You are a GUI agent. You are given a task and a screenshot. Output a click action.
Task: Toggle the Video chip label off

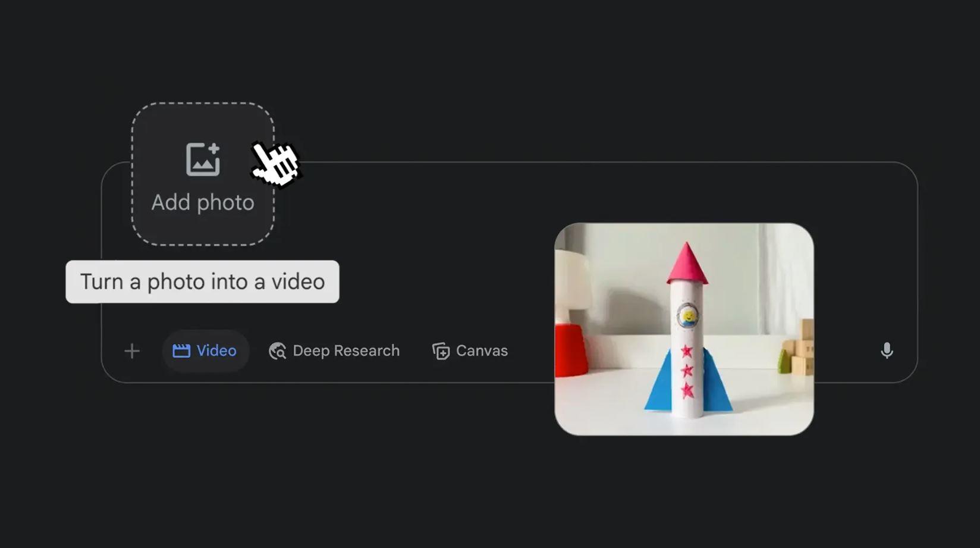click(x=216, y=351)
